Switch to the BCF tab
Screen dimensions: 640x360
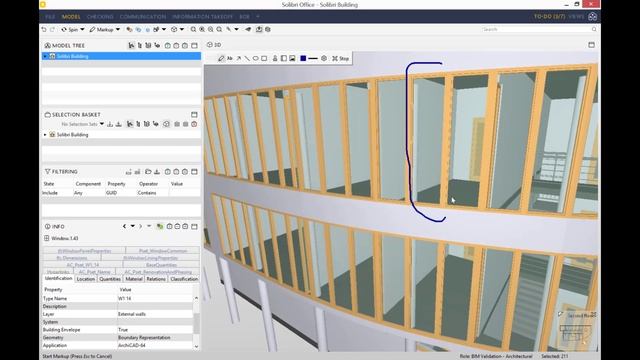click(244, 17)
